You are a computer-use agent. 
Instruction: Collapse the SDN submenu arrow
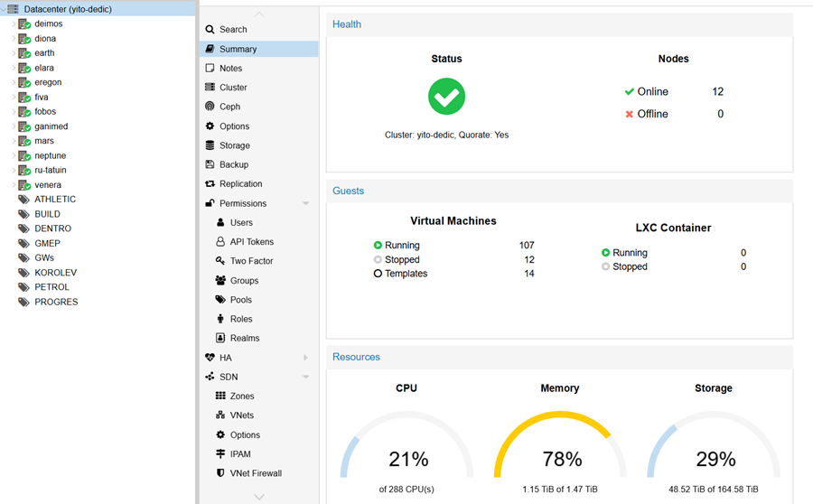[x=305, y=377]
